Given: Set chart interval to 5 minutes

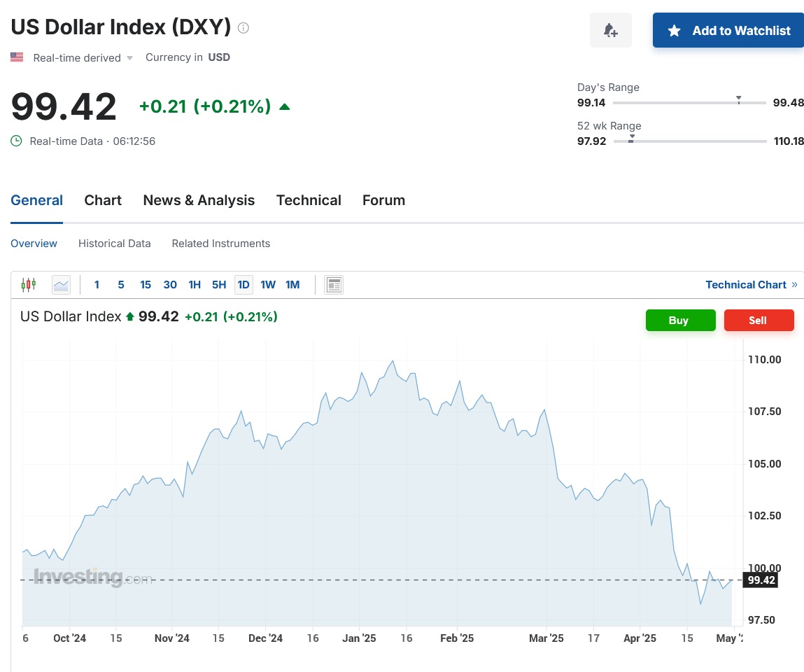Looking at the screenshot, I should [121, 285].
